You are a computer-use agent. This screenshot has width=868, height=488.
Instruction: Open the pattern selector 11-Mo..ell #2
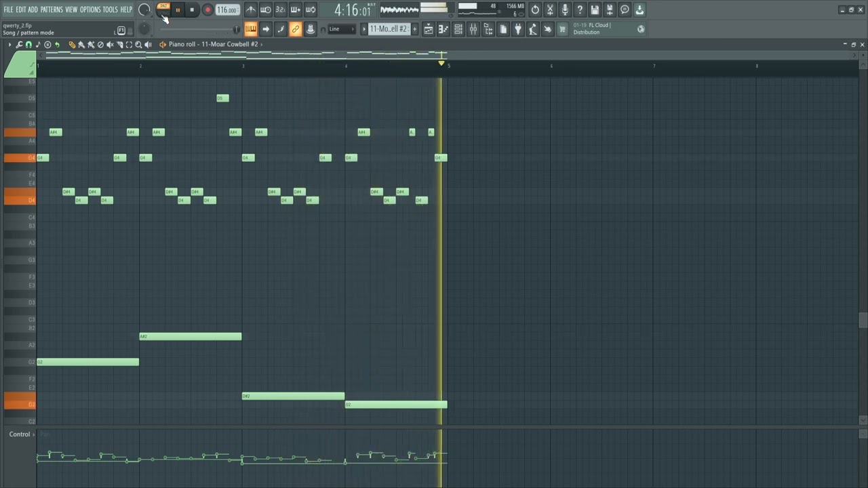click(x=389, y=29)
